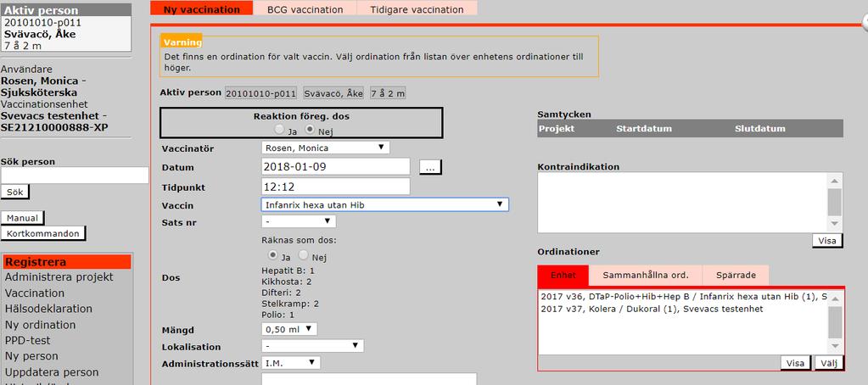Screen dimensions: 868x385
Task: Open the Vaccin dropdown showing Infanrix hexa
Action: coord(384,204)
